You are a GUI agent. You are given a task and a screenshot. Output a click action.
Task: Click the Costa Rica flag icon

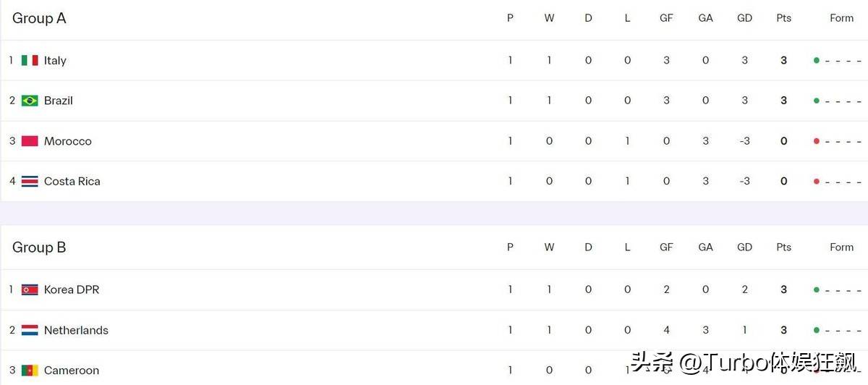tap(30, 181)
